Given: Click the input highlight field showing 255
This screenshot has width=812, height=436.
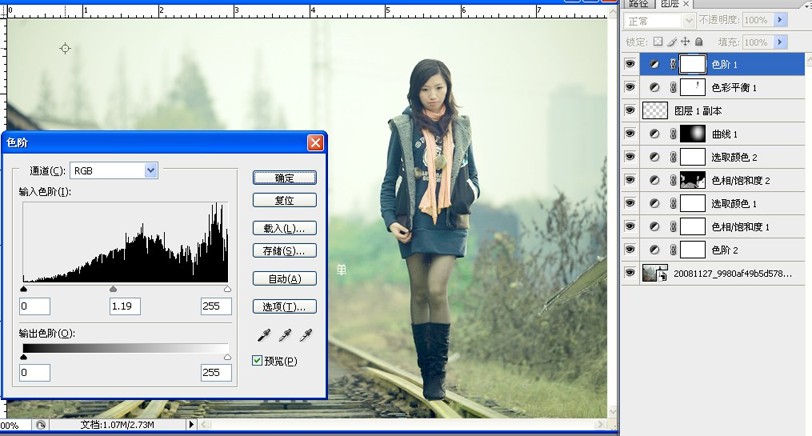Looking at the screenshot, I should (216, 306).
